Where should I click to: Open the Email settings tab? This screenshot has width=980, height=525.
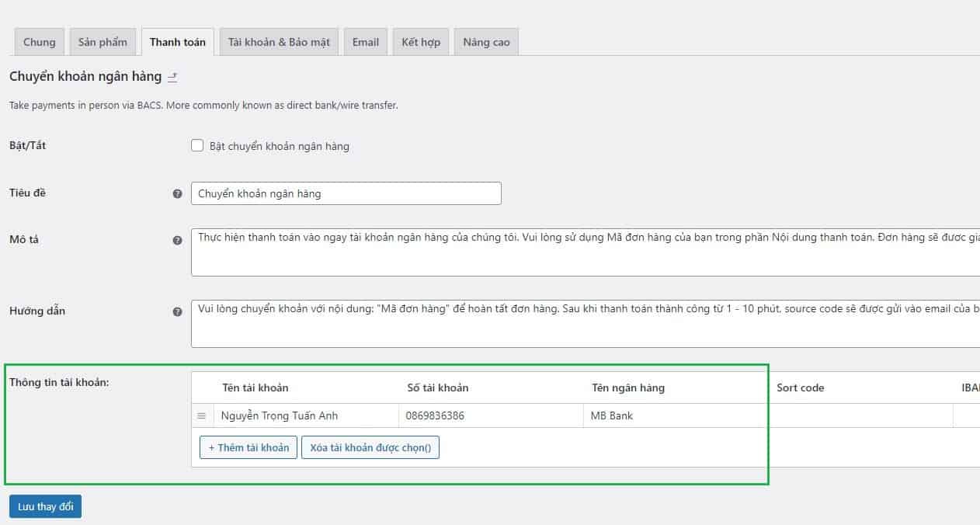pos(365,42)
